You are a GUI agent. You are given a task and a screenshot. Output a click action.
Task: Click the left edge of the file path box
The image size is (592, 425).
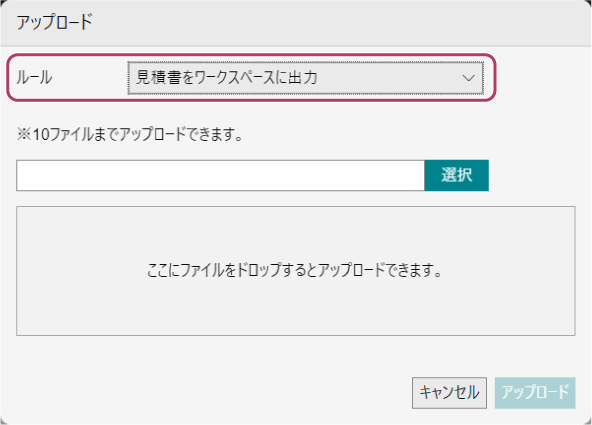point(23,176)
